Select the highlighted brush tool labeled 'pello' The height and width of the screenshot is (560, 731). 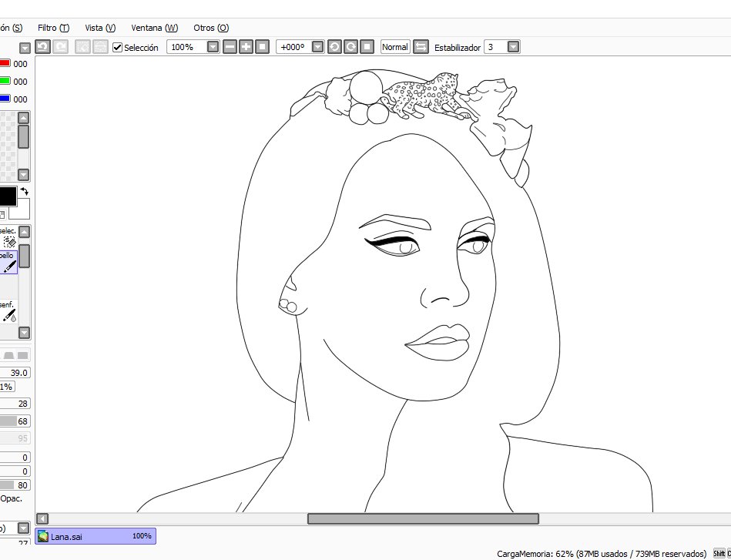click(x=8, y=262)
